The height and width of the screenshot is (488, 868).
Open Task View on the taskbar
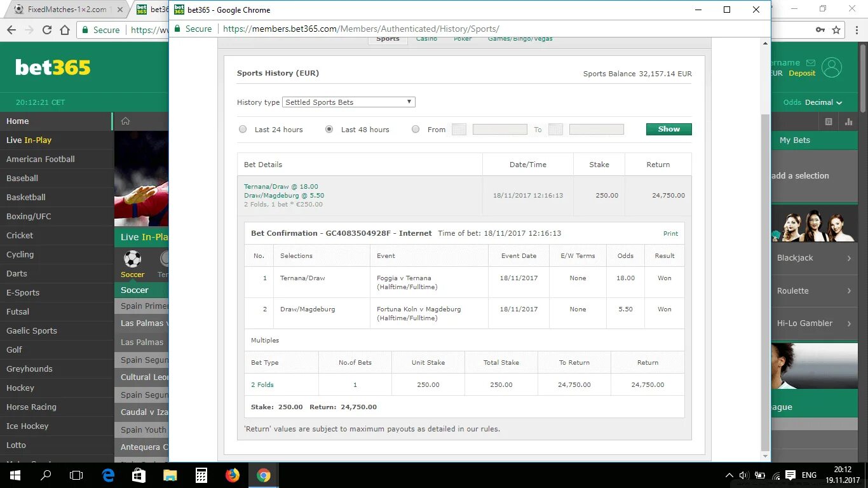pos(76,475)
